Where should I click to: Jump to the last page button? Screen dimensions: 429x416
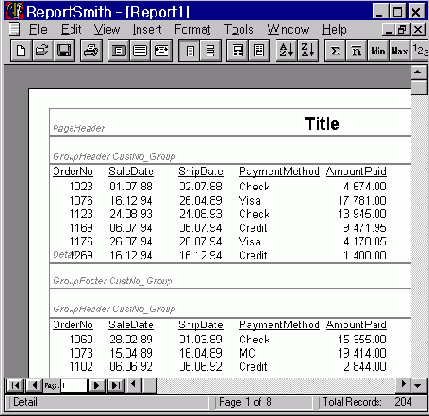(x=116, y=386)
